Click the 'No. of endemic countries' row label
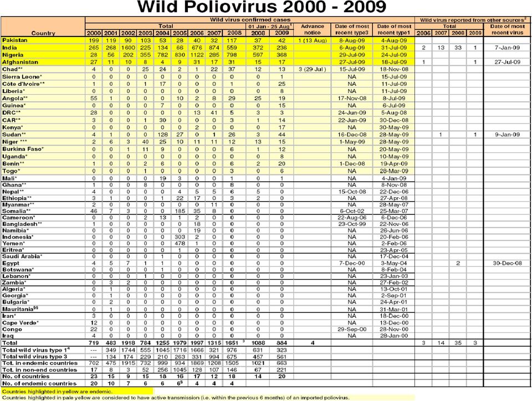The height and width of the screenshot is (401, 532). [x=39, y=383]
